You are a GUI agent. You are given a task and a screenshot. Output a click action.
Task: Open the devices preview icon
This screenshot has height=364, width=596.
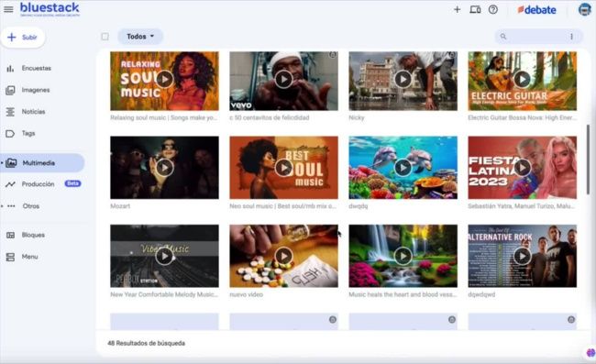coord(475,9)
